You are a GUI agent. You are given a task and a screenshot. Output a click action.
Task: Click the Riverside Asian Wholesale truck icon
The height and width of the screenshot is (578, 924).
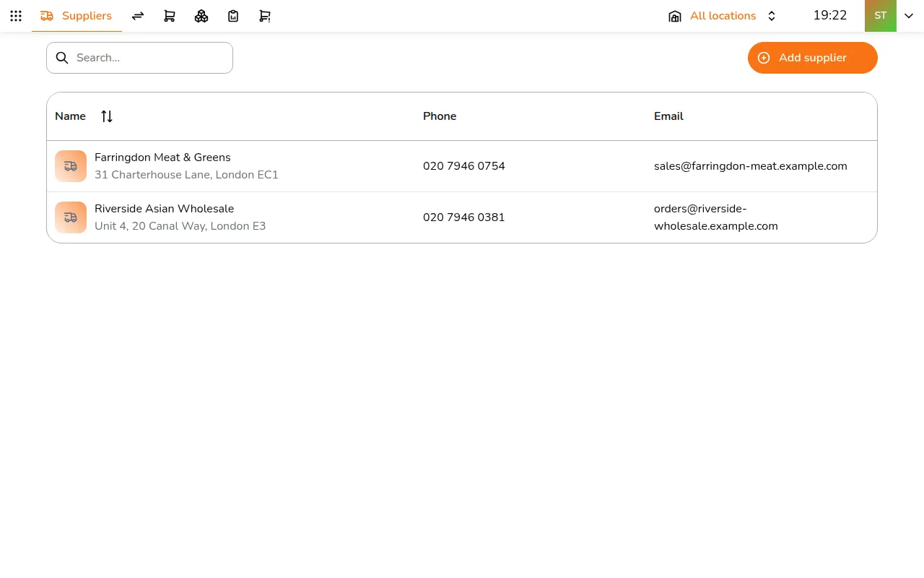[71, 217]
